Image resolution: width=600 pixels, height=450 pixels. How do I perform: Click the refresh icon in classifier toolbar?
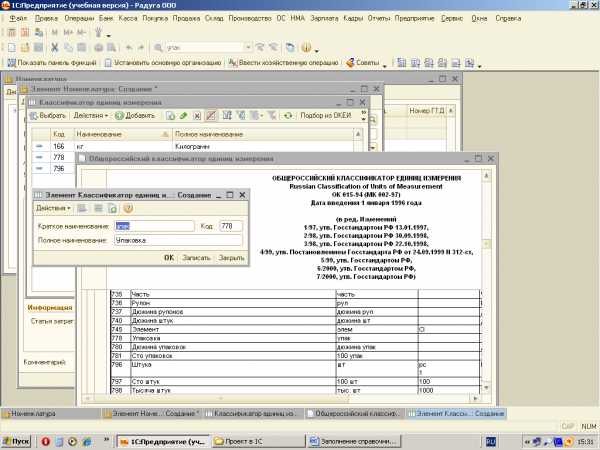pos(288,116)
